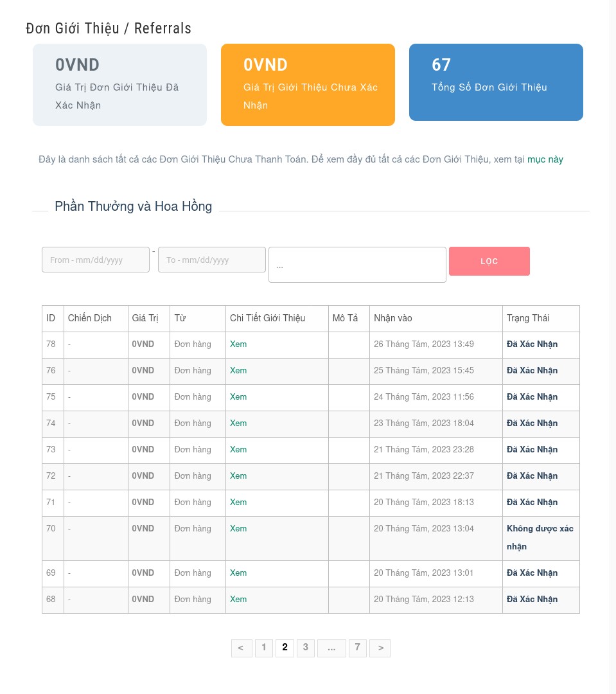Viewport: 616px width, 694px height.
Task: Click the ellipsis pagination button
Action: coord(331,648)
